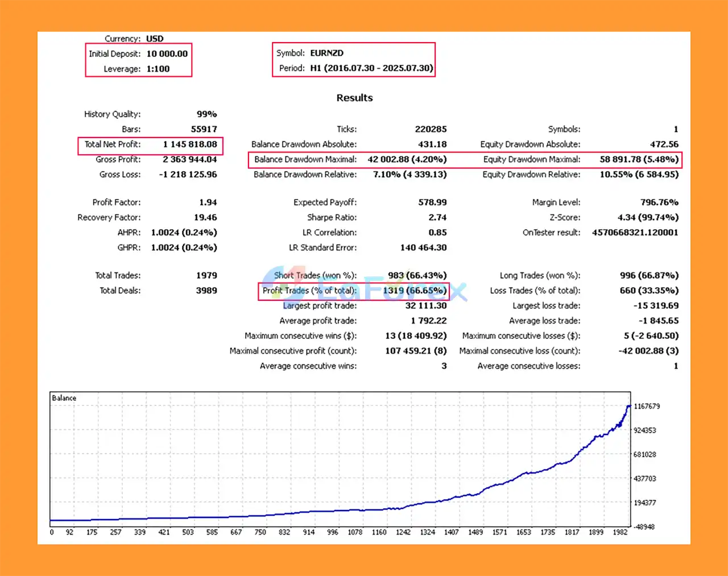Image resolution: width=728 pixels, height=576 pixels.
Task: Select the Balance Drawdown Maximal value
Action: tap(407, 160)
